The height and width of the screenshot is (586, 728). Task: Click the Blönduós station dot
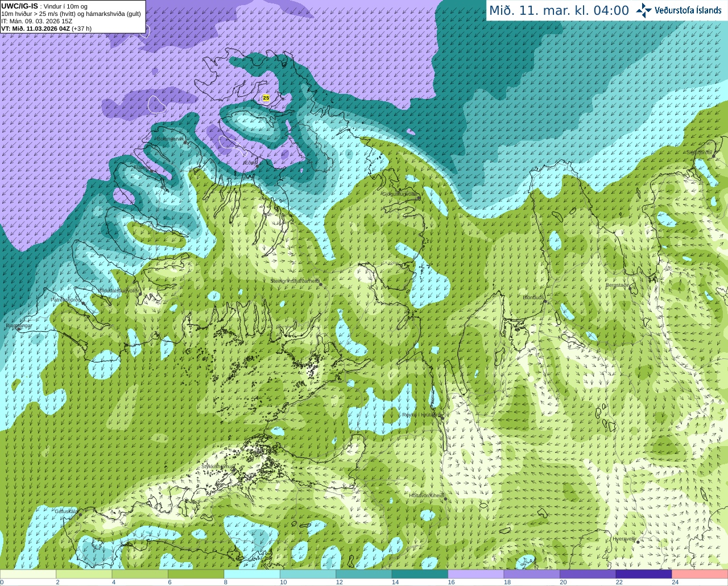coord(544,301)
